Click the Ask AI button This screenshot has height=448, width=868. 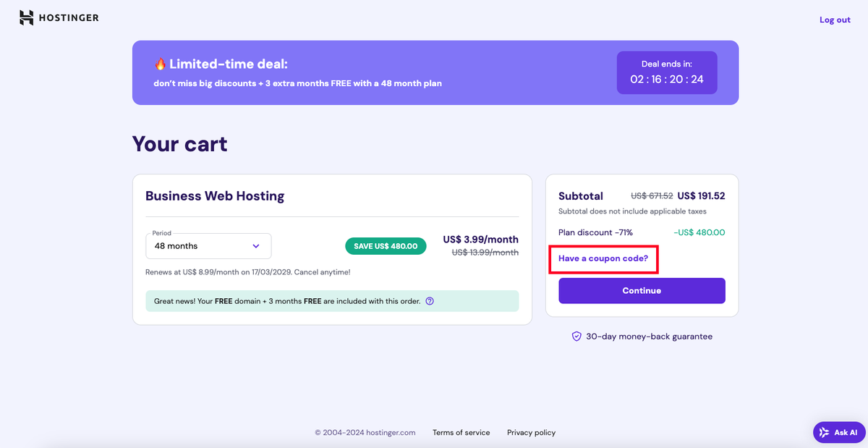click(838, 432)
